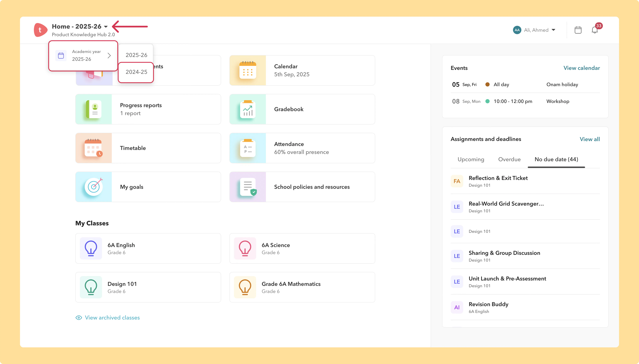Open the Progress reports card
The height and width of the screenshot is (364, 639).
coord(148,109)
